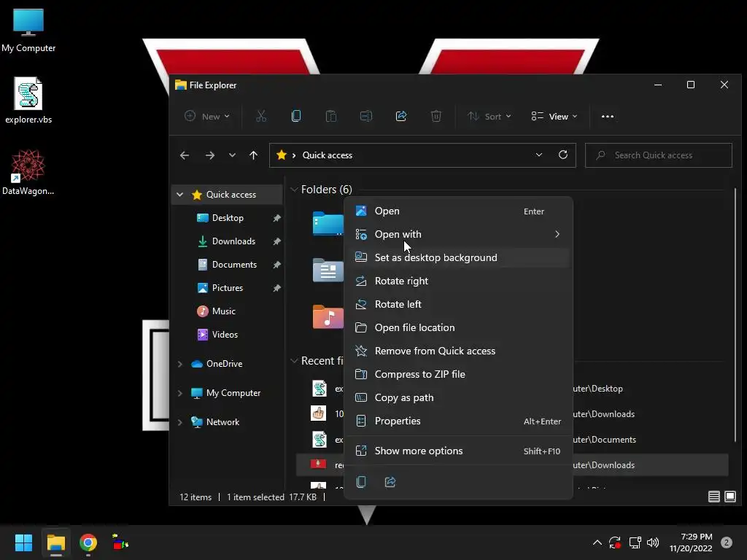Click the colorful blocks taskbar icon
This screenshot has width=747, height=560.
120,542
